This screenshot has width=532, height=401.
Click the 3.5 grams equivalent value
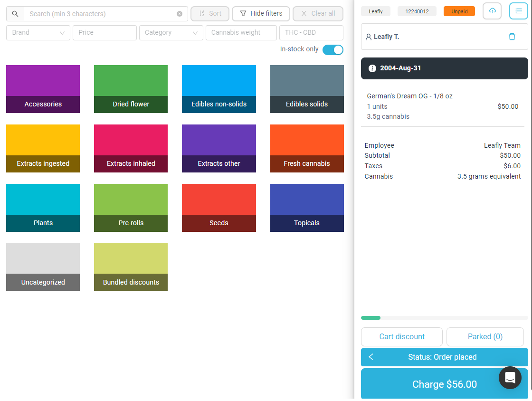coord(489,176)
